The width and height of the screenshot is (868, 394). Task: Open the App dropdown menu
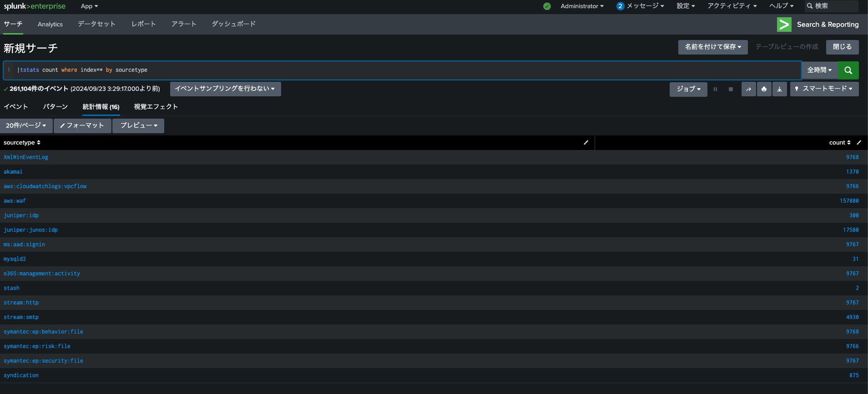pyautogui.click(x=89, y=6)
